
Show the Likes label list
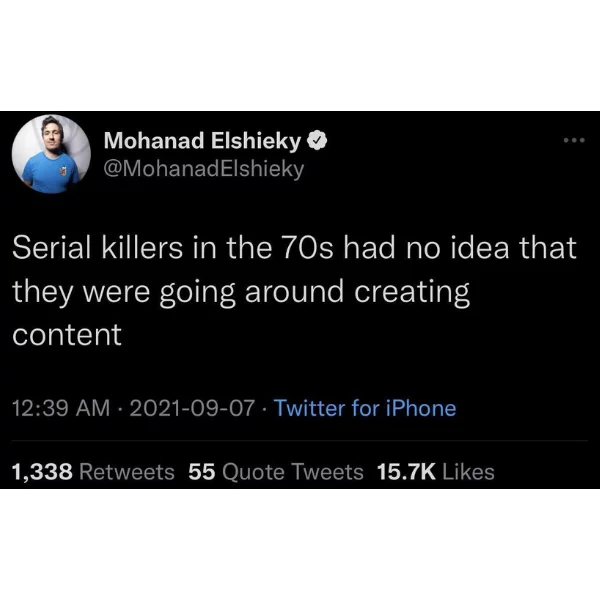(x=468, y=471)
